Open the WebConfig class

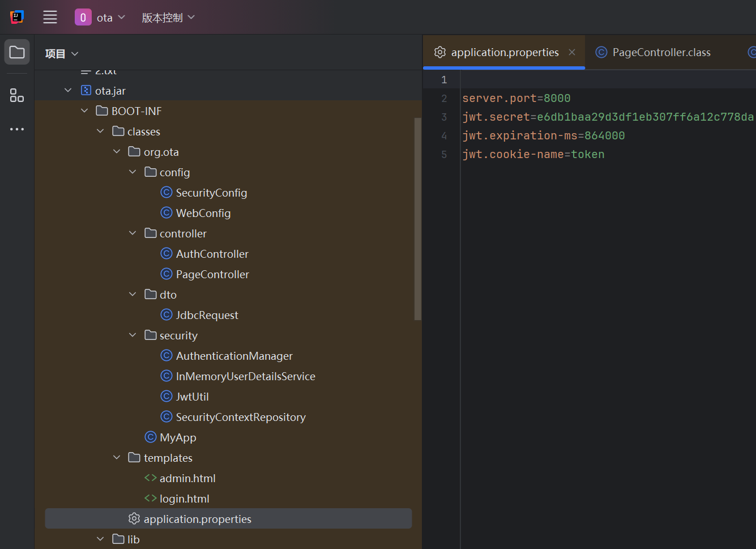(x=203, y=213)
